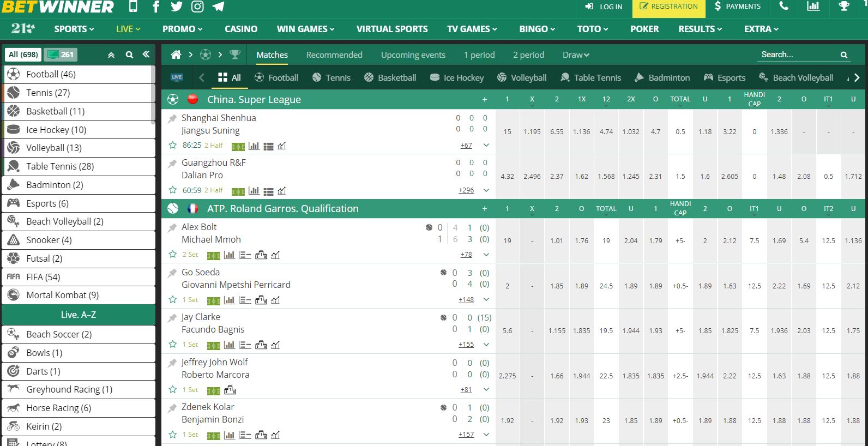Viewport: 868px width, 446px height.
Task: Submit search with magnifier icon
Action: click(844, 55)
